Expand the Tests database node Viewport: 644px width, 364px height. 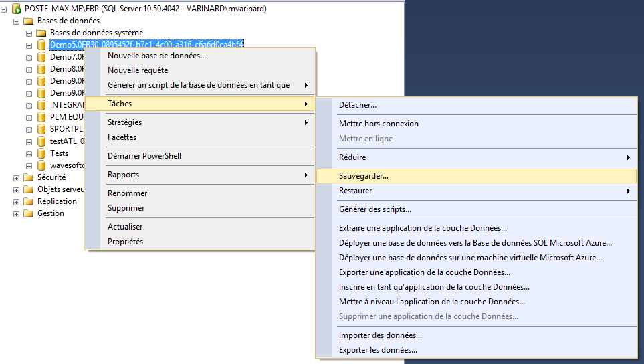tap(29, 154)
